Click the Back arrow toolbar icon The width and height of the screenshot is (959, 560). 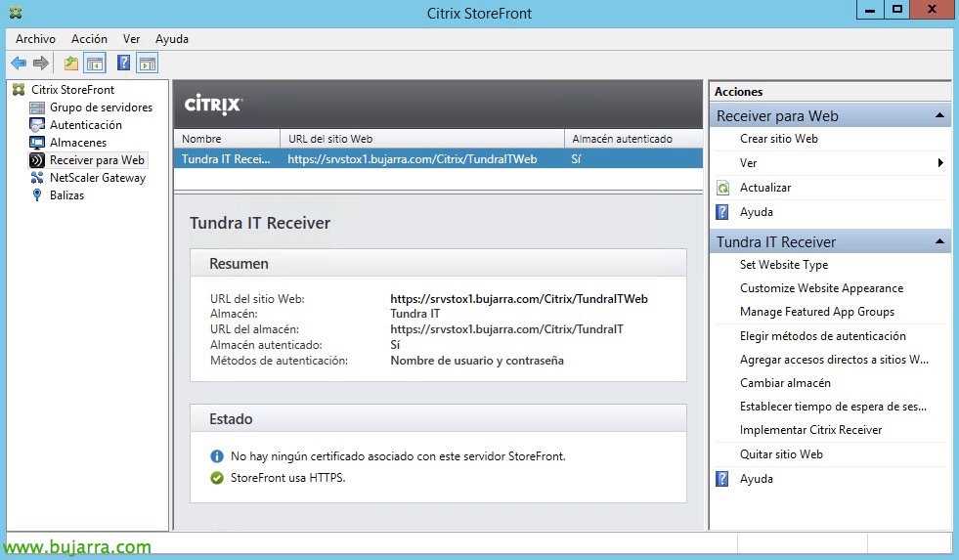19,63
